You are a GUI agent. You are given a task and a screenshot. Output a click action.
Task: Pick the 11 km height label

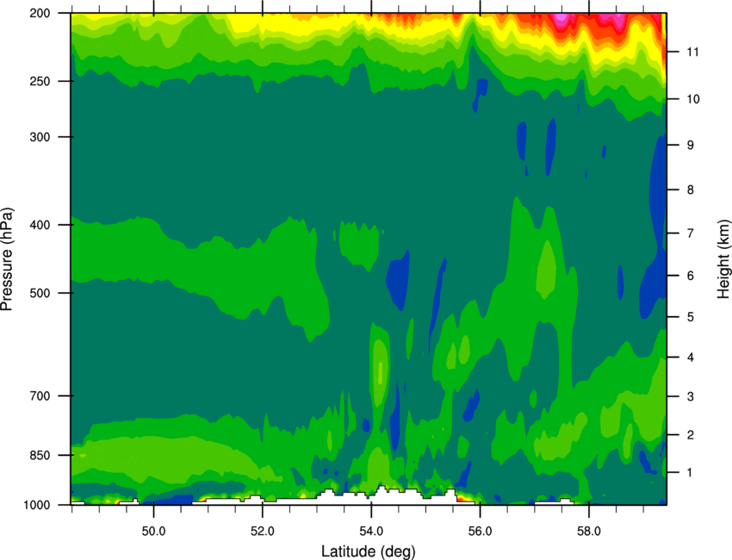pyautogui.click(x=692, y=52)
